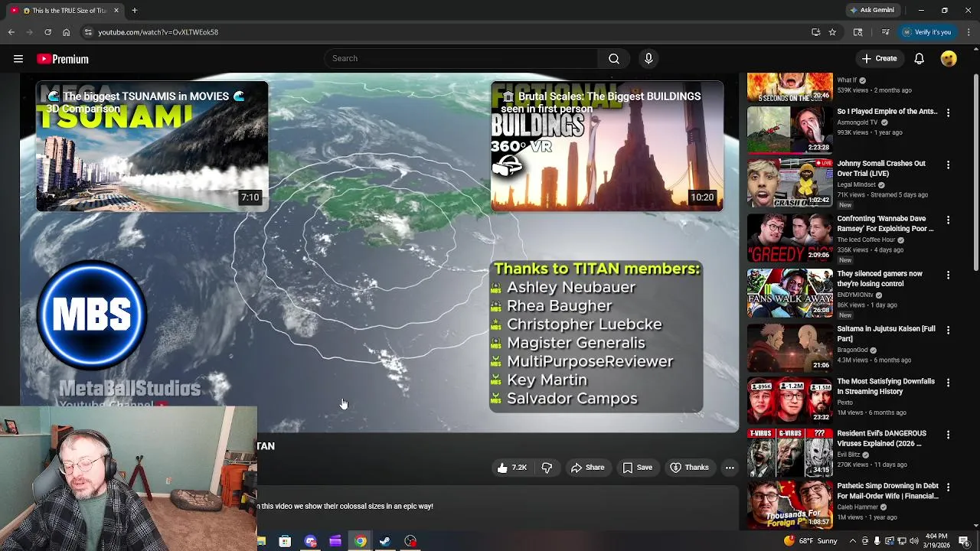Open Discord from the taskbar
This screenshot has width=980, height=551.
click(310, 541)
